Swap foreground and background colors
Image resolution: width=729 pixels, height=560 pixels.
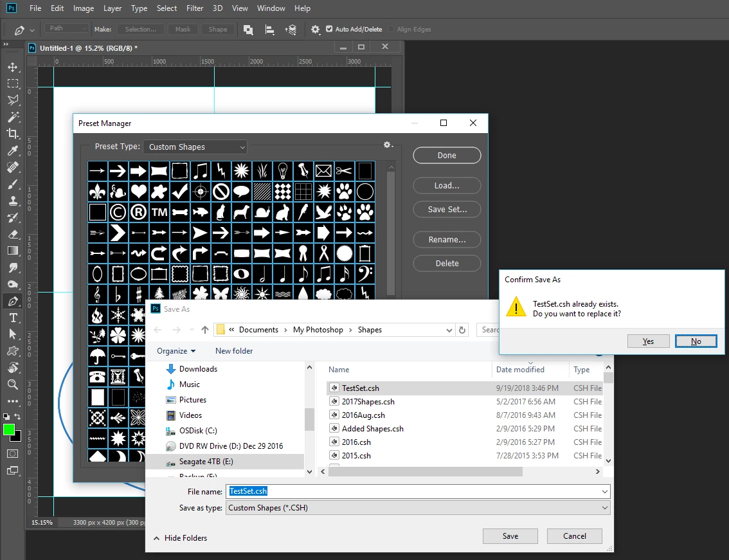coord(17,416)
